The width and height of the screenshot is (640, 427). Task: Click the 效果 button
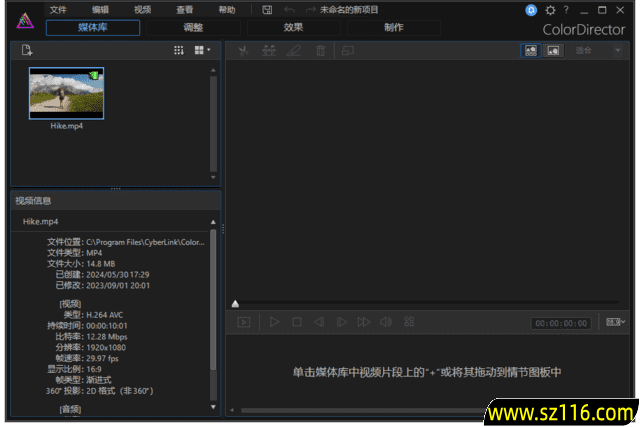[x=293, y=28]
